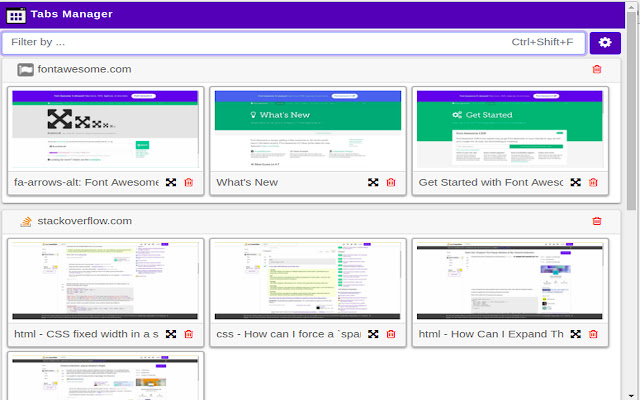Viewport: 640px width, 400px height.
Task: Close the Get Started tab with trash icon
Action: (x=593, y=182)
